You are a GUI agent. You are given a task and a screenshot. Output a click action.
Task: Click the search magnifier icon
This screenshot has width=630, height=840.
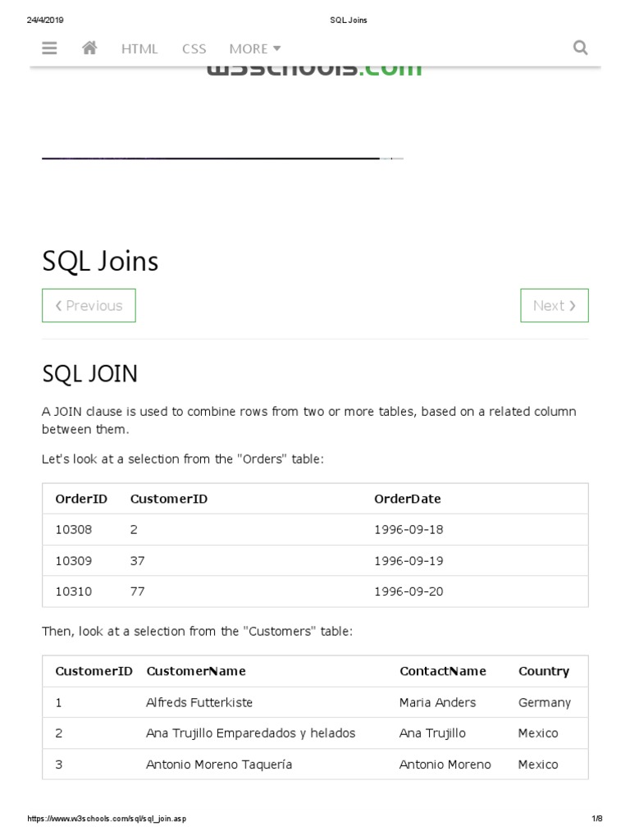(x=580, y=48)
